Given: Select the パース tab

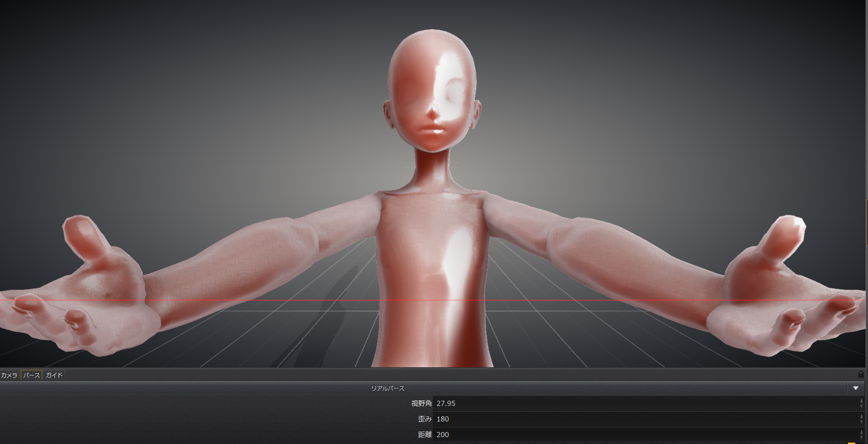Looking at the screenshot, I should tap(31, 375).
